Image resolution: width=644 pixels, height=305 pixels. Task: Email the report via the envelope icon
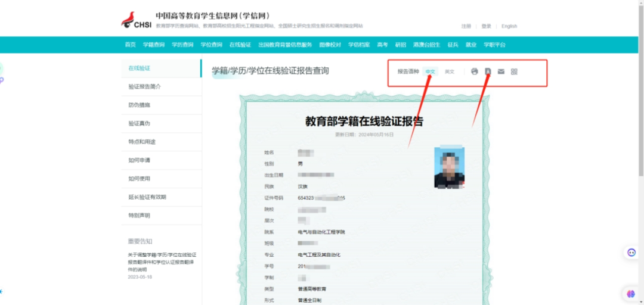pyautogui.click(x=501, y=71)
